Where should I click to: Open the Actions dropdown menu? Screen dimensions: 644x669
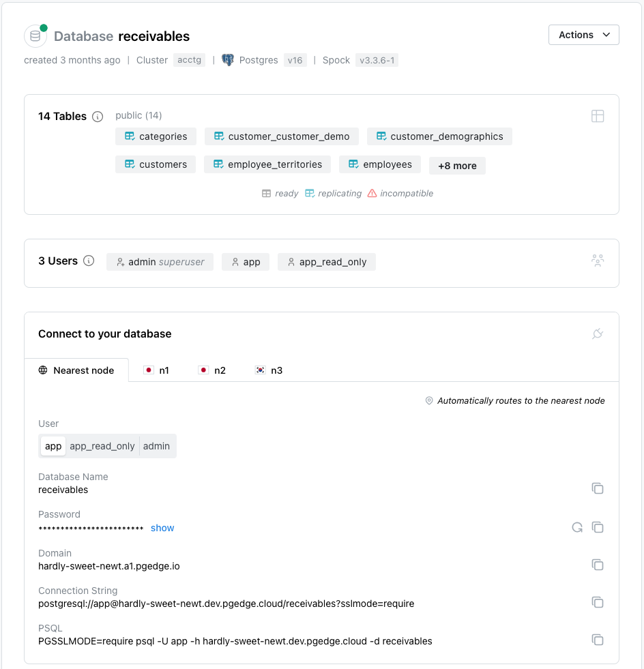pos(583,35)
